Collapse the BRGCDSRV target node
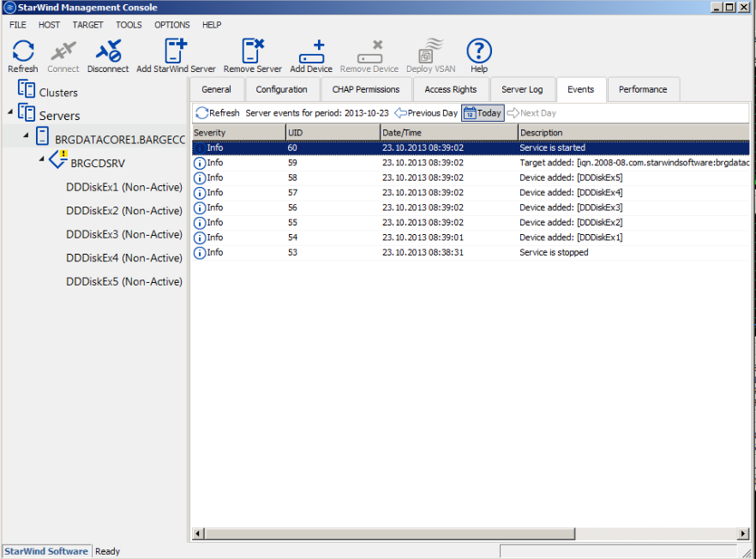The width and height of the screenshot is (756, 559). coord(41,159)
